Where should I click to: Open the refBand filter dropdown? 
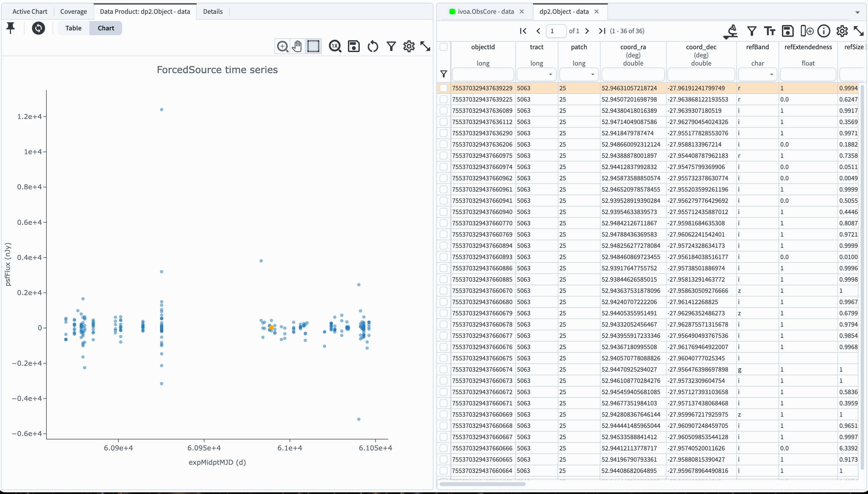pos(771,74)
